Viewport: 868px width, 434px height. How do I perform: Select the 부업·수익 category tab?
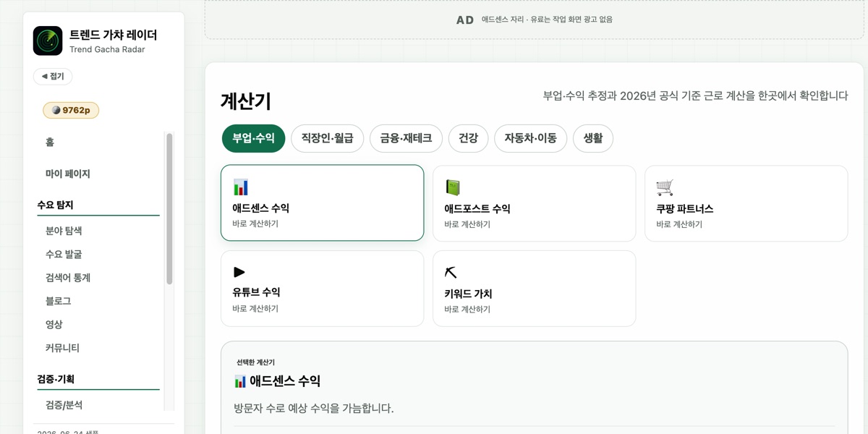(254, 138)
